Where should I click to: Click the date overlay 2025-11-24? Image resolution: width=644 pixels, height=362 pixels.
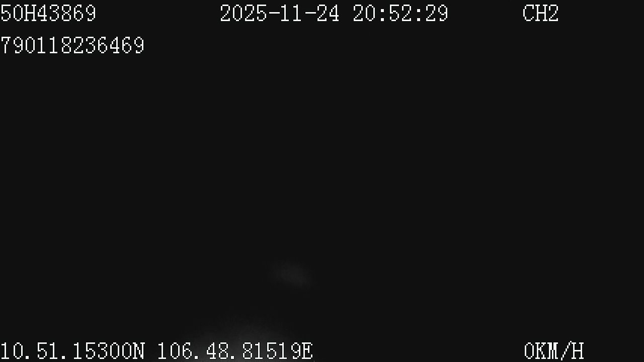point(279,14)
